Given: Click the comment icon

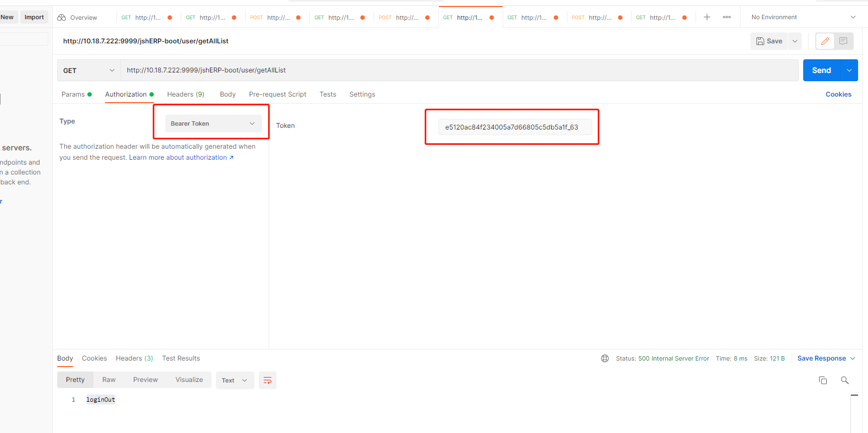Looking at the screenshot, I should pos(843,41).
